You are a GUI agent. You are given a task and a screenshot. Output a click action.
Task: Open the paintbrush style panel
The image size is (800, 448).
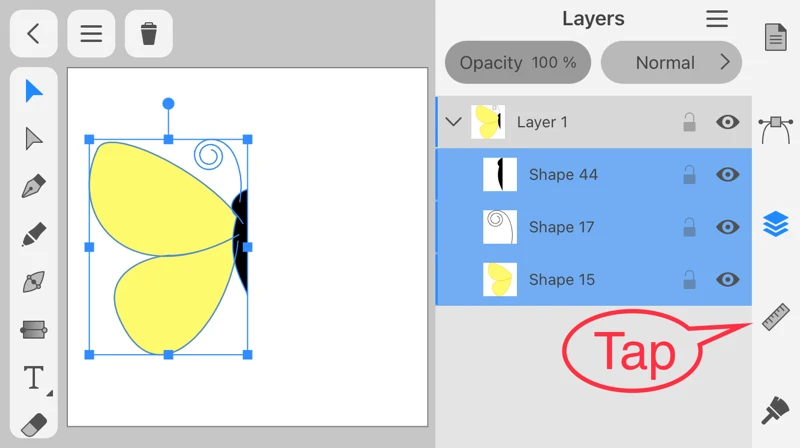(776, 410)
